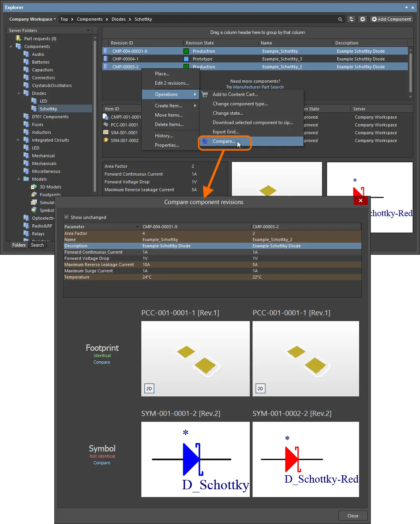
Task: Click the footprint icon of PCC-001-0001
Action: click(x=105, y=124)
